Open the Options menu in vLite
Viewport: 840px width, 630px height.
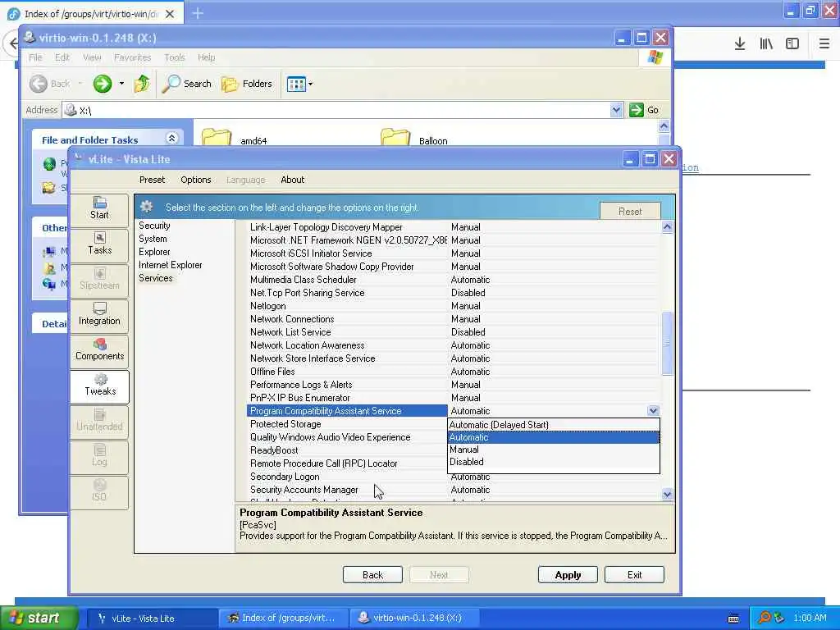tap(195, 180)
